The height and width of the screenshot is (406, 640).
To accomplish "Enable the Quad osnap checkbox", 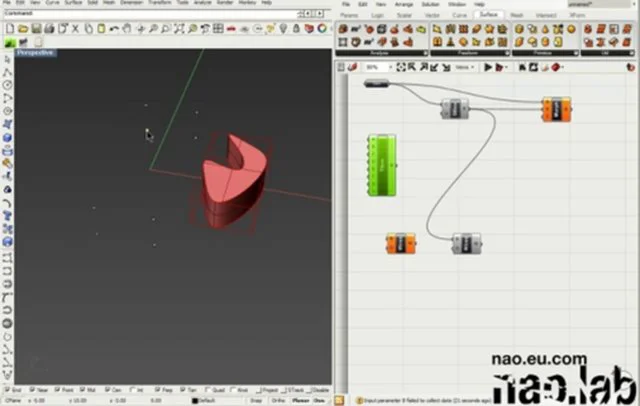I will click(x=208, y=390).
